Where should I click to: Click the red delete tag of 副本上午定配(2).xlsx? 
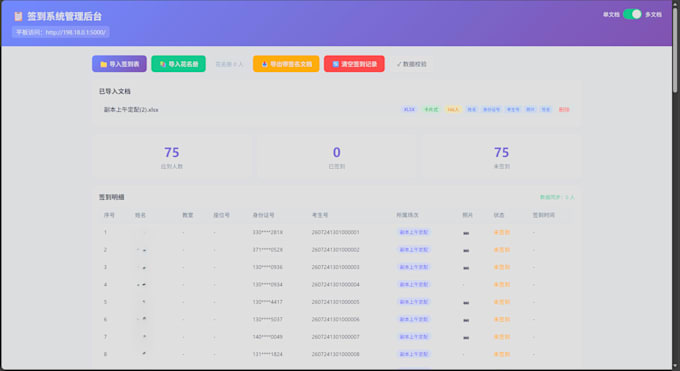point(564,110)
